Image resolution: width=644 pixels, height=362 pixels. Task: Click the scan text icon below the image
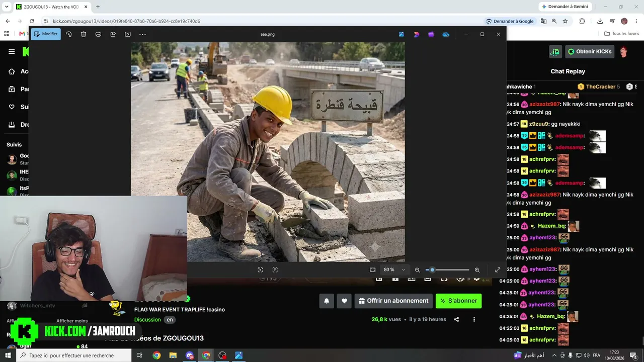click(275, 270)
